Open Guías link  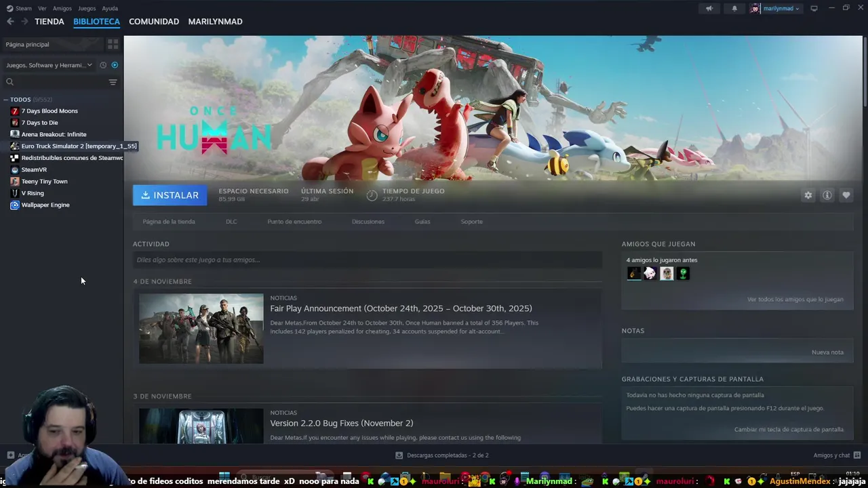click(x=422, y=222)
